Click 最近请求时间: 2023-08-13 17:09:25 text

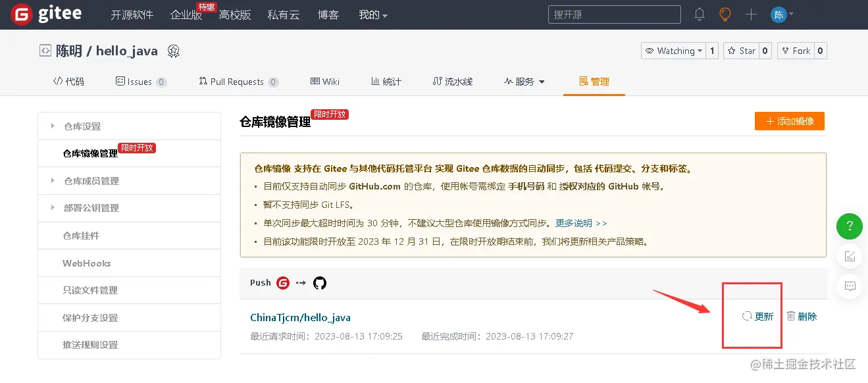326,336
